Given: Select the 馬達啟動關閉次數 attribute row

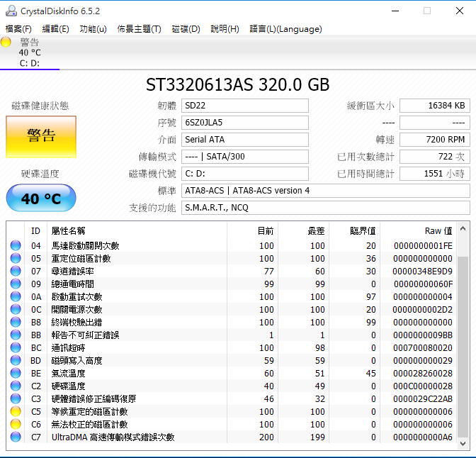Looking at the screenshot, I should 232,245.
